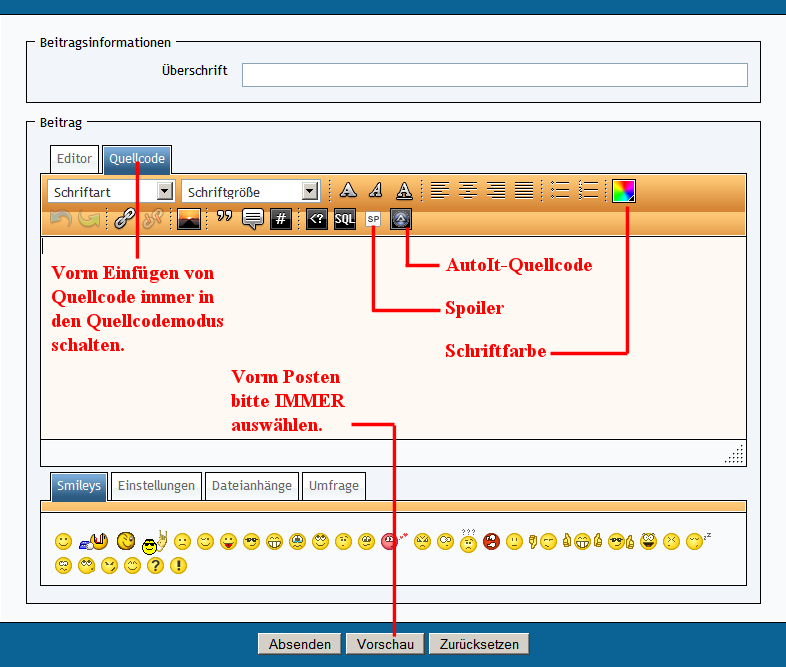The width and height of the screenshot is (786, 667).
Task: Center-align text using the toolbar icon
Action: click(467, 190)
